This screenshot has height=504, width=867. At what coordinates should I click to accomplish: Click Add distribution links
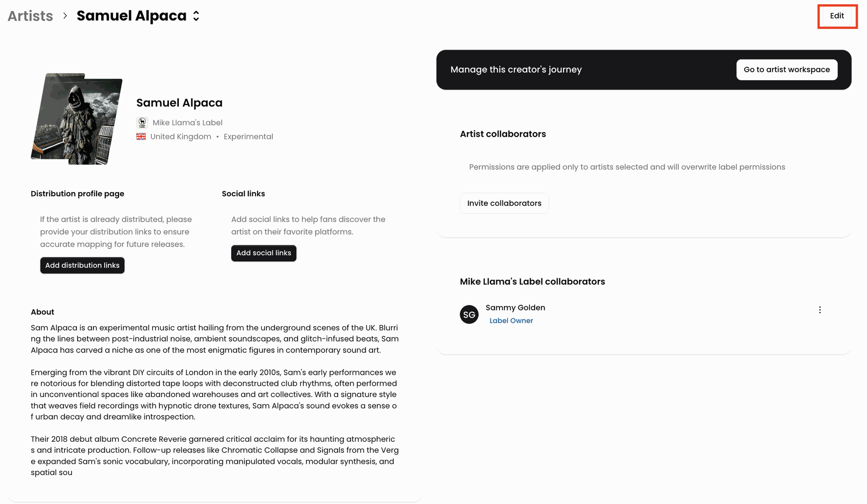coord(82,265)
